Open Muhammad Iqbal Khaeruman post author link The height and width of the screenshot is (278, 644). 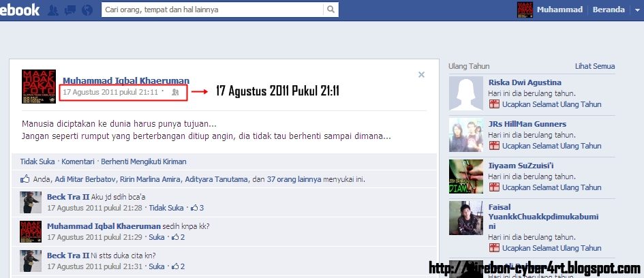click(x=126, y=80)
